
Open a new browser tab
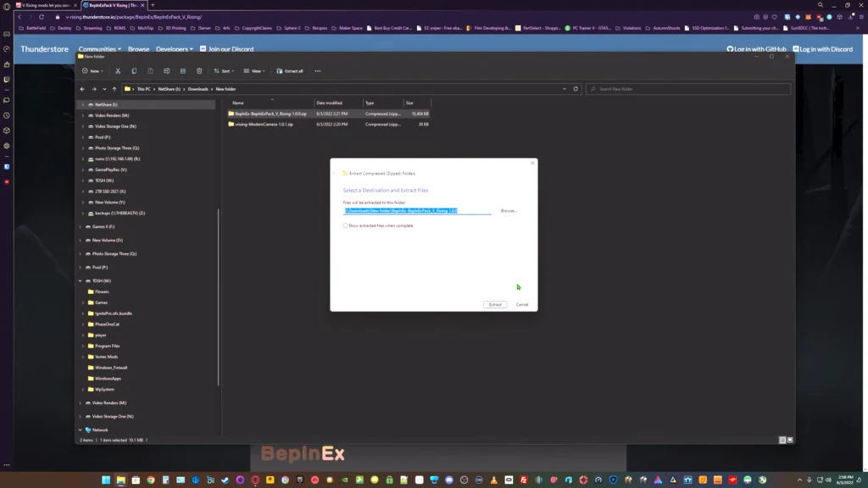click(x=153, y=5)
